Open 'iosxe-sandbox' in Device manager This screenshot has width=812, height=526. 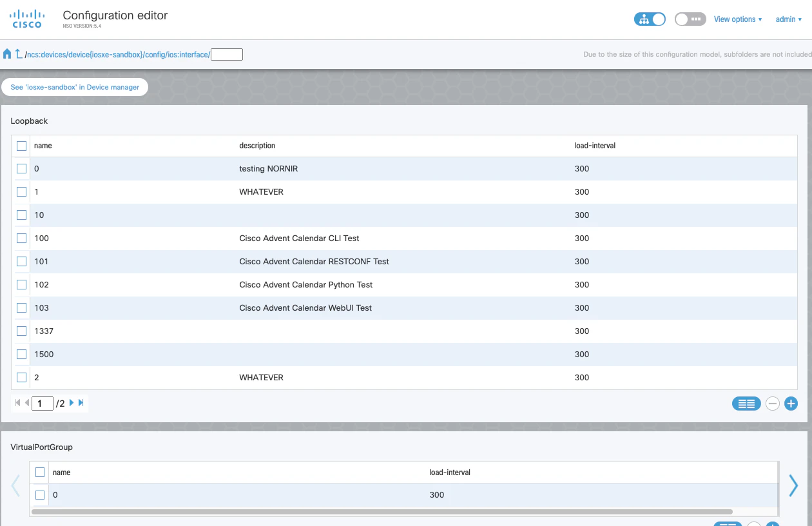pos(75,87)
